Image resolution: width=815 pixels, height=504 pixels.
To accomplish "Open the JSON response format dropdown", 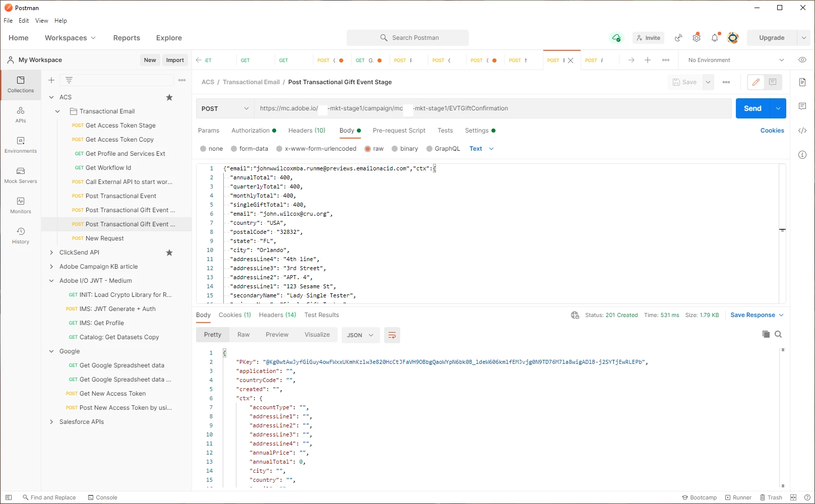I will point(360,335).
